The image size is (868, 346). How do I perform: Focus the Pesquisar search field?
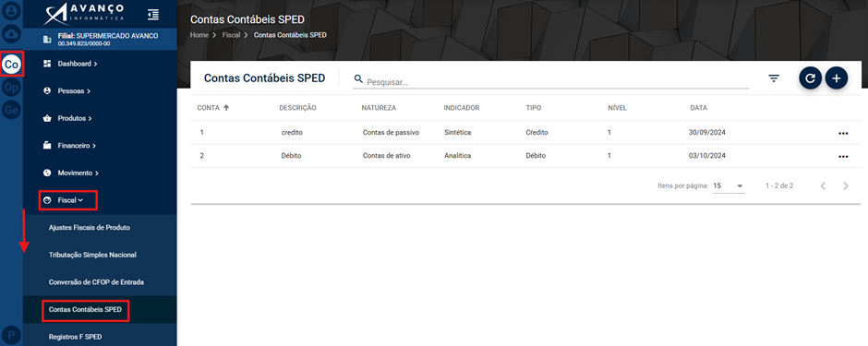(x=550, y=82)
